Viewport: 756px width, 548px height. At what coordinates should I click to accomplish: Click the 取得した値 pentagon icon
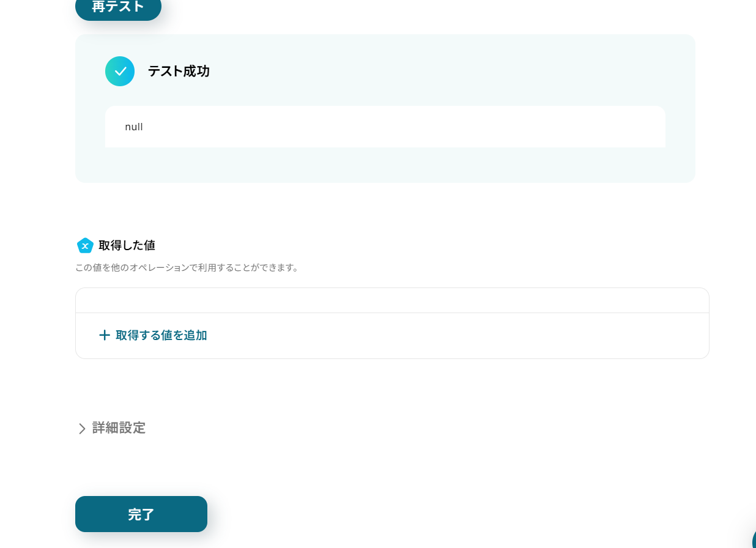[85, 245]
